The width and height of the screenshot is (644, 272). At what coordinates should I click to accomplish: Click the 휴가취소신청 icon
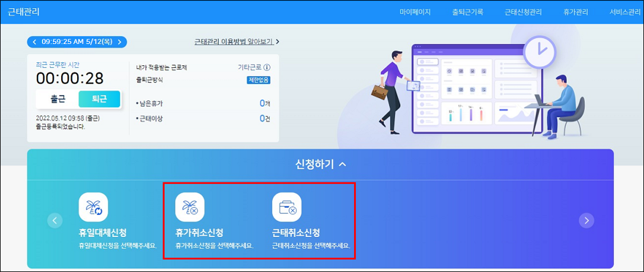coord(190,207)
